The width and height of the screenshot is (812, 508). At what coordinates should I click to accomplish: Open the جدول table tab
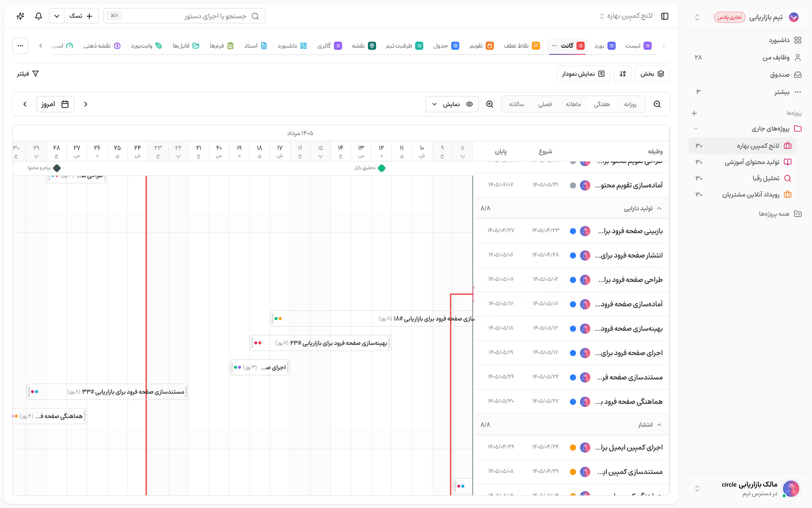point(446,46)
